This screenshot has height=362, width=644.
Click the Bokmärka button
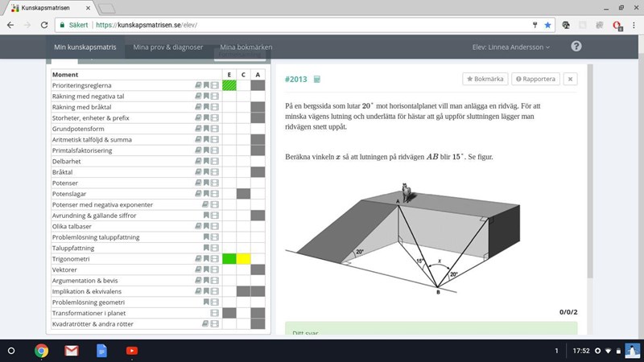click(485, 79)
